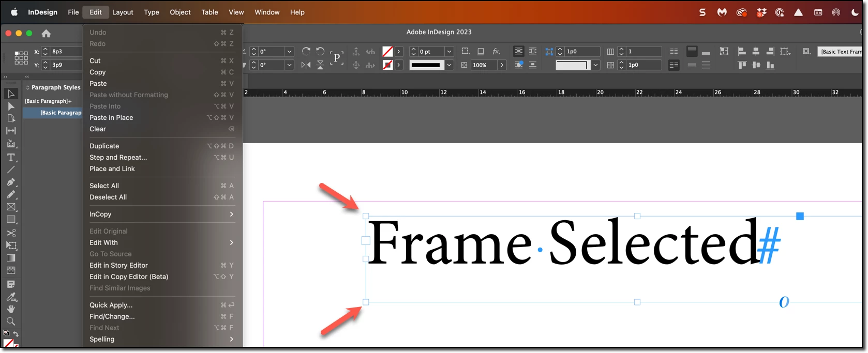Select the Rectangle tool
This screenshot has height=353, width=868.
pos(11,219)
